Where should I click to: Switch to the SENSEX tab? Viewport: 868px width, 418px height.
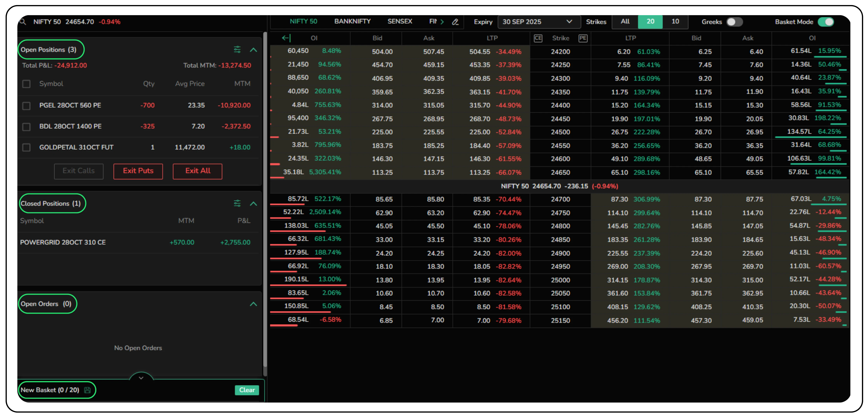pos(400,21)
